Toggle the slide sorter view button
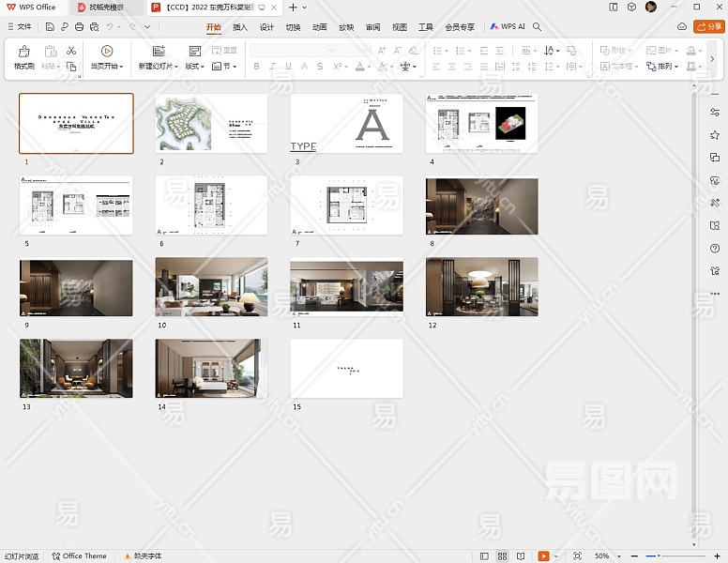The width and height of the screenshot is (728, 563). pyautogui.click(x=502, y=556)
